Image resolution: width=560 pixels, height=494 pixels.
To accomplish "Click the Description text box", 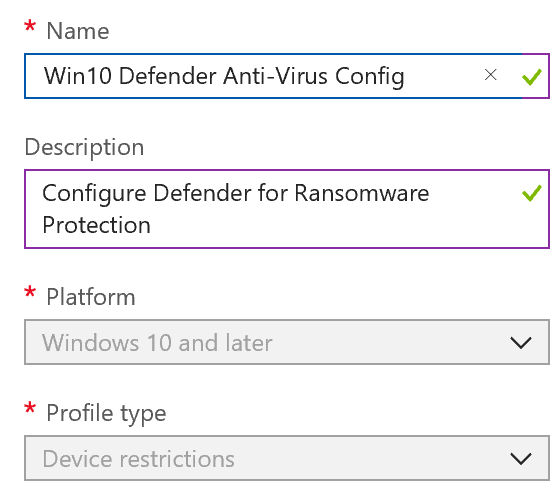I will pyautogui.click(x=286, y=209).
